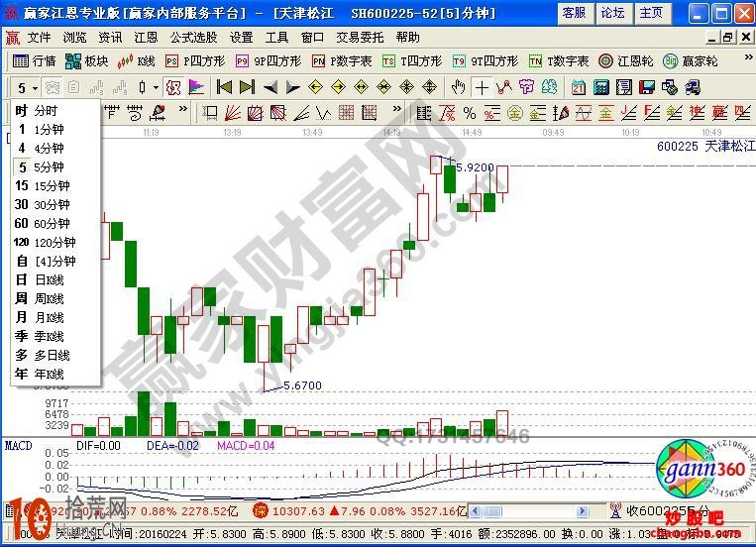Image resolution: width=756 pixels, height=547 pixels.
Task: Click the 5.9200 high price label
Action: tap(475, 167)
